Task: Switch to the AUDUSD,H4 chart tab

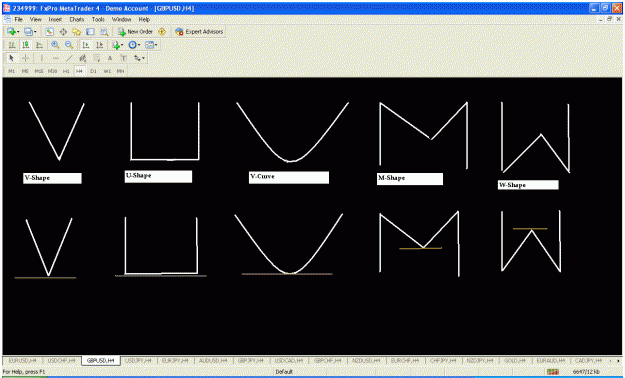Action: (213, 360)
